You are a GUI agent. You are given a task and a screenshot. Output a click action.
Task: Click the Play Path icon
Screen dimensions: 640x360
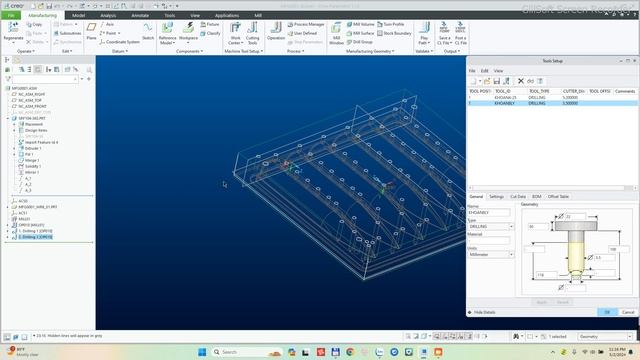pos(424,28)
